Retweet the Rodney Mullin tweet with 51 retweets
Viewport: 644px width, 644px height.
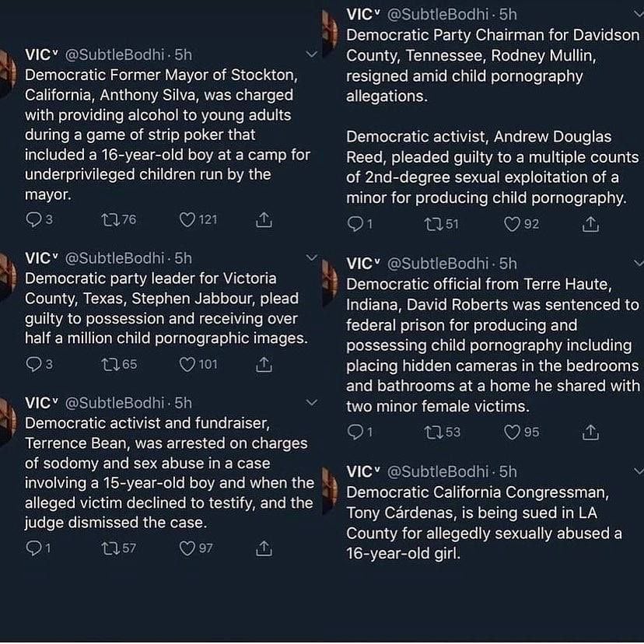tap(431, 225)
